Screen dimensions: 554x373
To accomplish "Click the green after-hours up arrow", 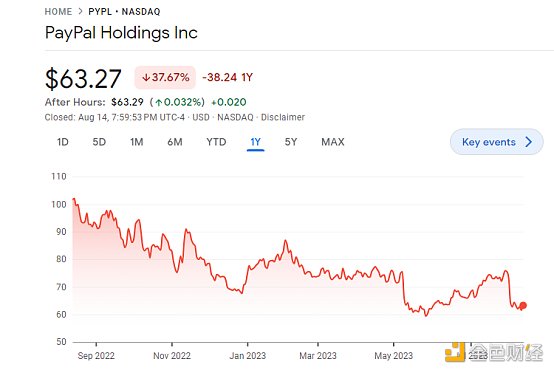I will [x=159, y=103].
